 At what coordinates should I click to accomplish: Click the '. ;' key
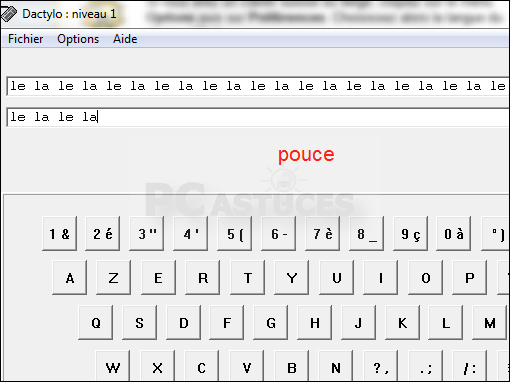click(x=426, y=366)
